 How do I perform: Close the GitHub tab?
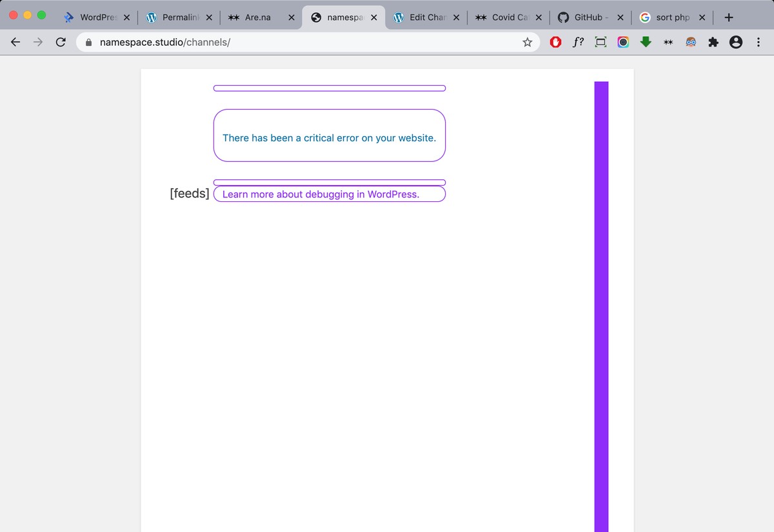tap(620, 17)
